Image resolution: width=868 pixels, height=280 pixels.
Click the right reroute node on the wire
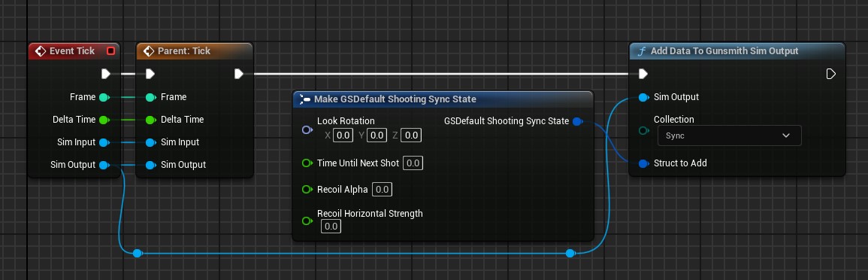tap(570, 254)
